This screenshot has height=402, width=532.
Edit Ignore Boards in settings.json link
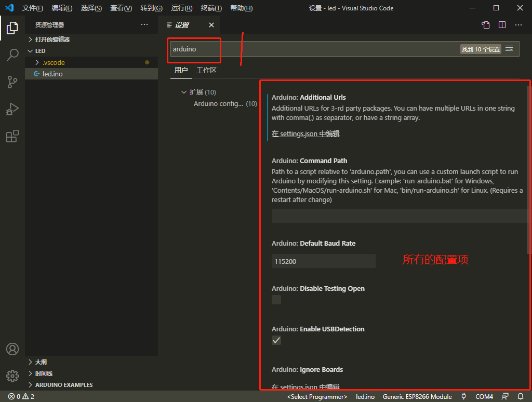[x=305, y=387]
